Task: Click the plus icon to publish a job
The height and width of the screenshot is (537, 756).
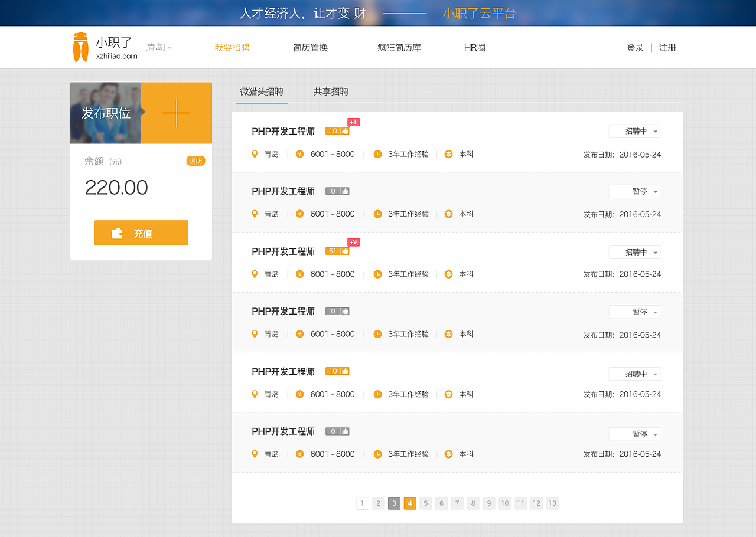Action: coord(177,113)
